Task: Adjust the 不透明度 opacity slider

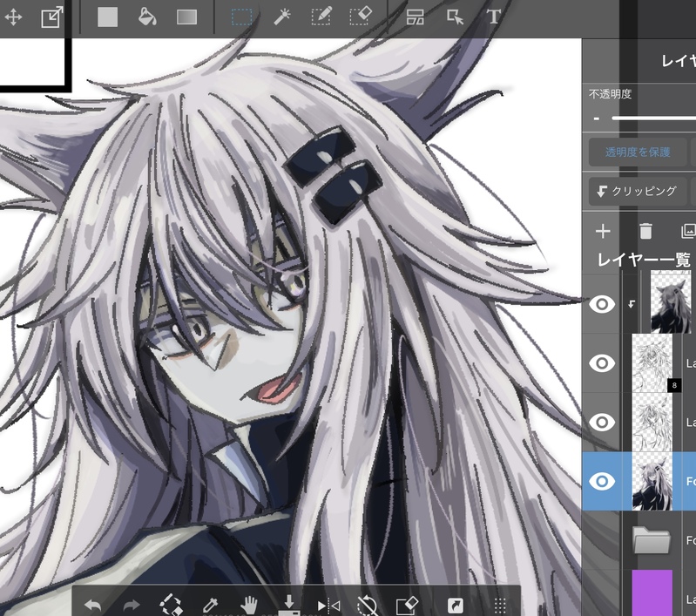Action: click(653, 118)
